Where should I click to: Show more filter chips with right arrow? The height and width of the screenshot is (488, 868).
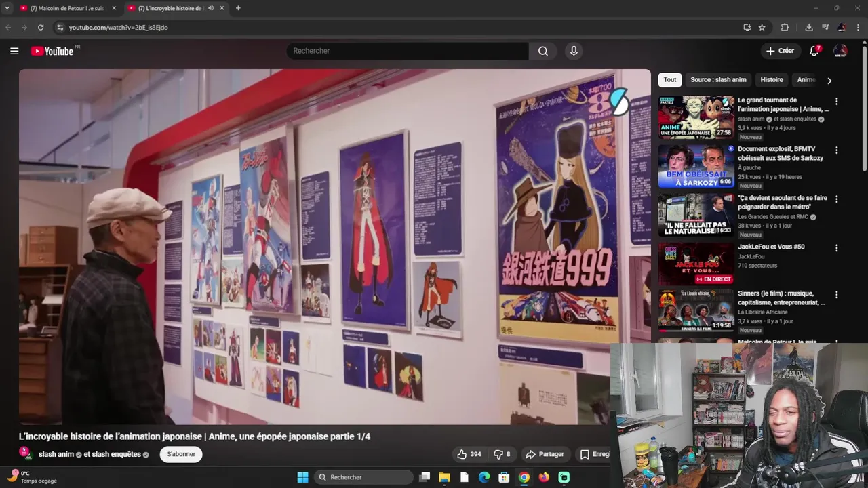click(x=829, y=81)
